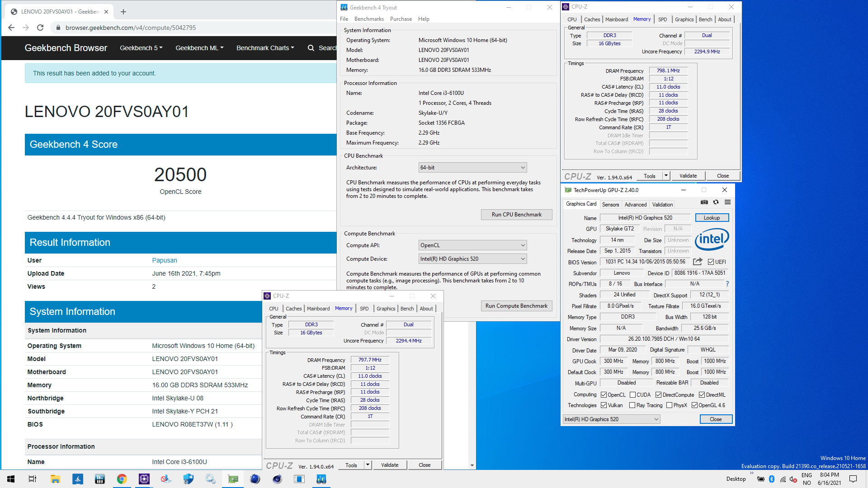The height and width of the screenshot is (488, 868).
Task: Open the Architecture 64-bit dropdown
Action: tap(473, 168)
